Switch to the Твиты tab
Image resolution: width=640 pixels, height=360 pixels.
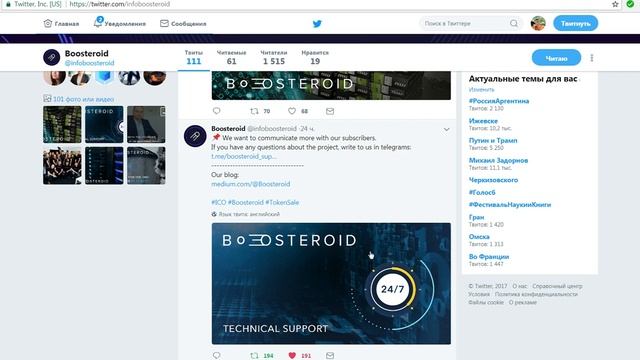[193, 58]
